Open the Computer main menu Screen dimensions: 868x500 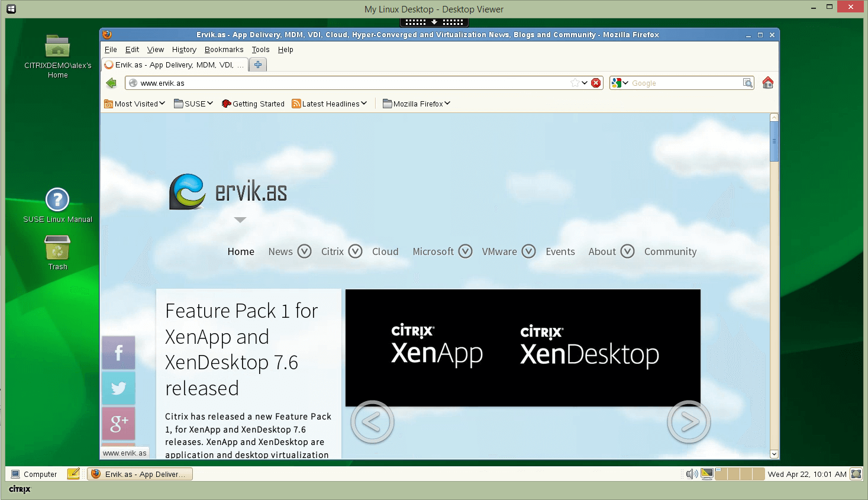coord(34,474)
